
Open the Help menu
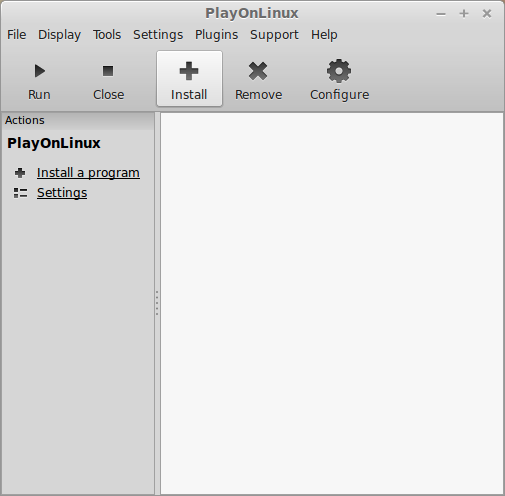[x=324, y=35]
